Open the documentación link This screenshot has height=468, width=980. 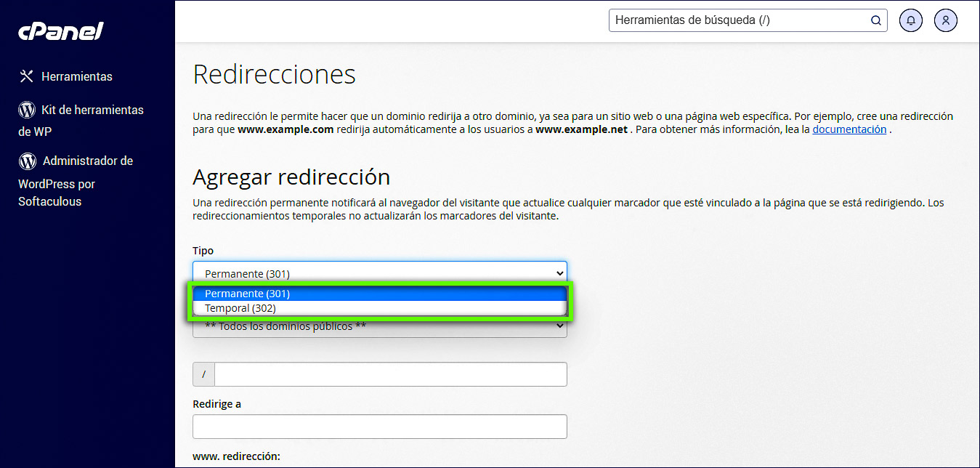(849, 129)
